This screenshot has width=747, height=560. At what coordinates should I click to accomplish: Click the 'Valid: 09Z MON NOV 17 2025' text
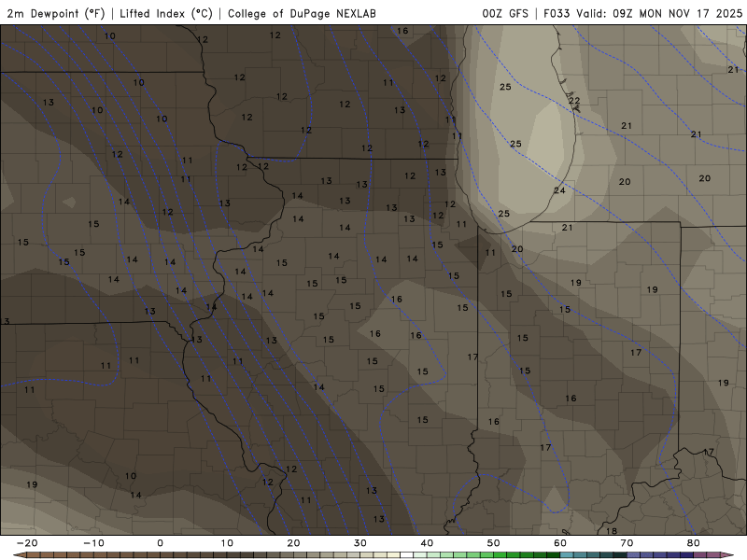pos(659,13)
